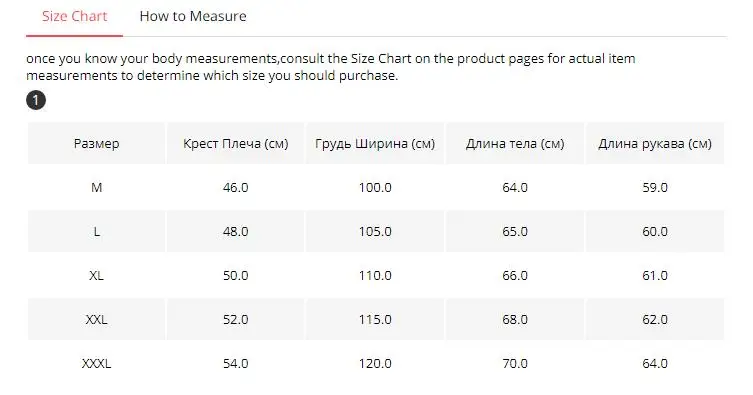This screenshot has width=753, height=395.
Task: Click the Крест Плеча (см) header
Action: coord(235,144)
